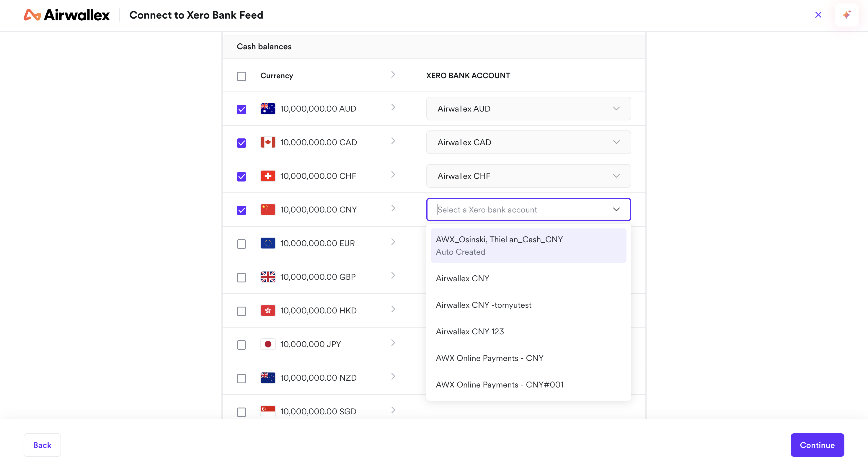868x471 pixels.
Task: Open the AI assistant sparkle icon
Action: point(846,15)
